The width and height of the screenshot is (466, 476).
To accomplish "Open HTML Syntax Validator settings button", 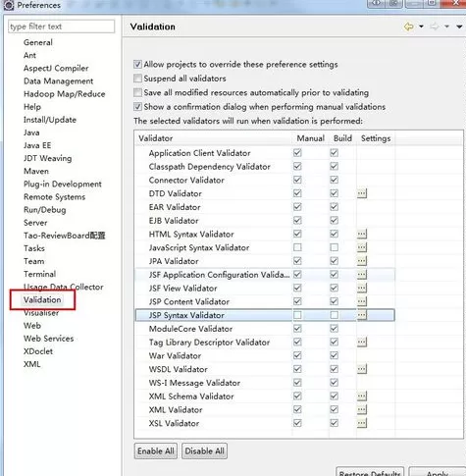I will [362, 234].
